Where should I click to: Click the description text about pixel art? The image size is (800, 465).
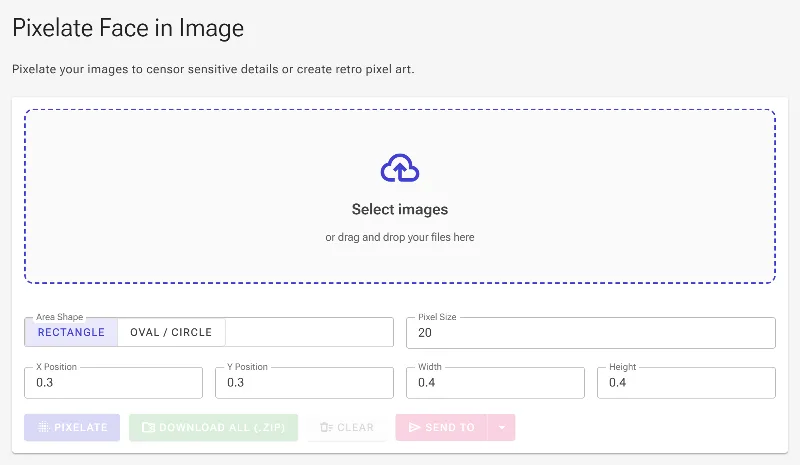coord(213,69)
